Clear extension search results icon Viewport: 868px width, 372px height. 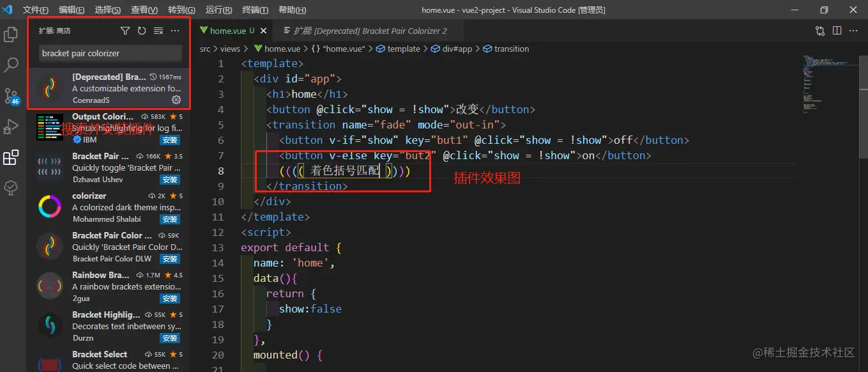pos(158,31)
